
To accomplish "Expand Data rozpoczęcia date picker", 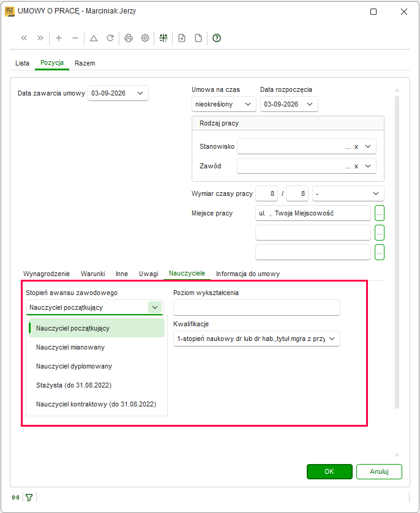I will pos(310,104).
